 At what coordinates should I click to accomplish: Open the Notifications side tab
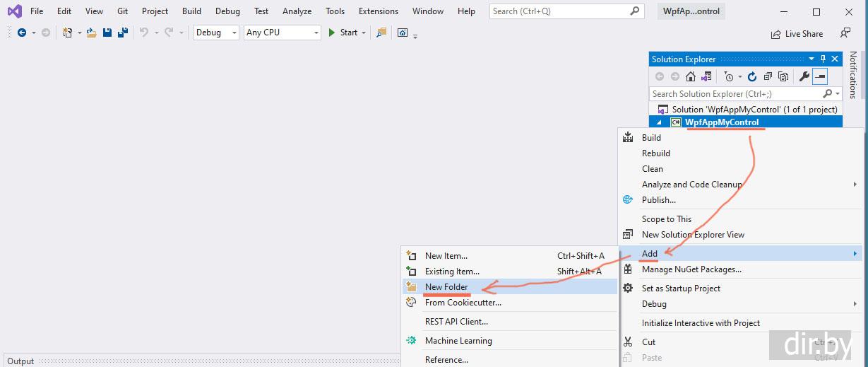pyautogui.click(x=853, y=75)
